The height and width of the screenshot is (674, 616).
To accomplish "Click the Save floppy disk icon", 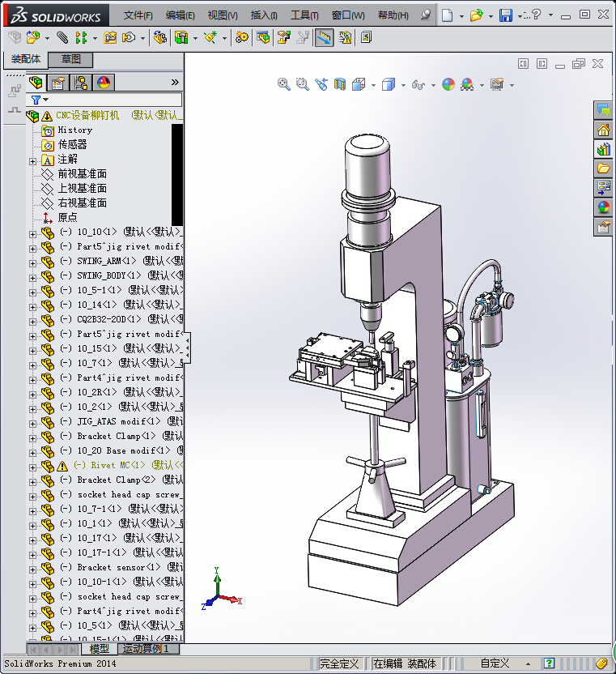I will [x=506, y=15].
